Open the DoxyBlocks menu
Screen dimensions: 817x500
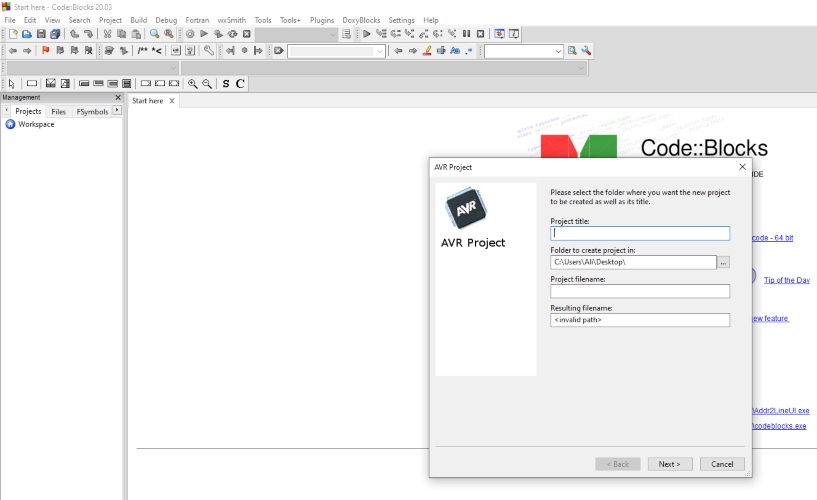tap(361, 20)
